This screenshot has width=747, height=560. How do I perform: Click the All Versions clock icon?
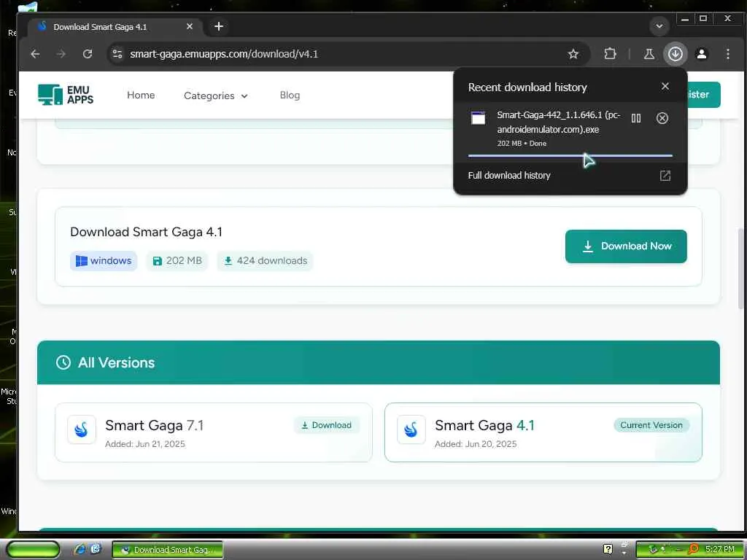pos(63,362)
